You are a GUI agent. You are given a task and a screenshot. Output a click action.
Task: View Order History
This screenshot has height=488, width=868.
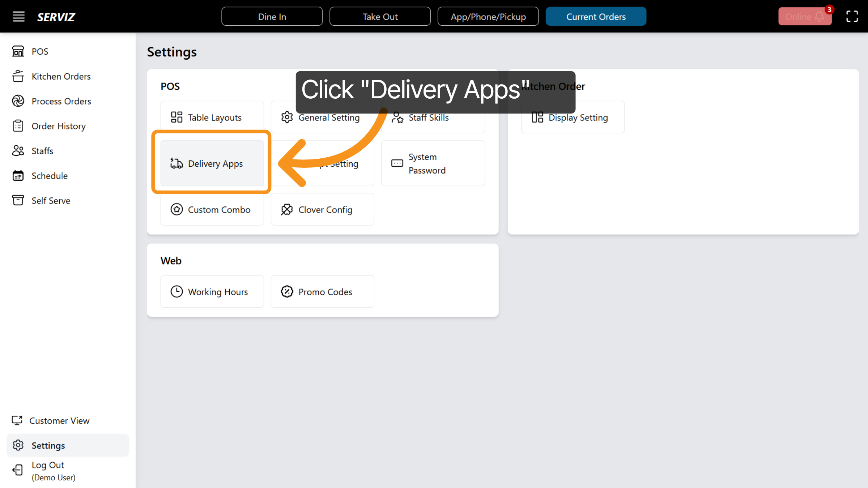(x=58, y=126)
